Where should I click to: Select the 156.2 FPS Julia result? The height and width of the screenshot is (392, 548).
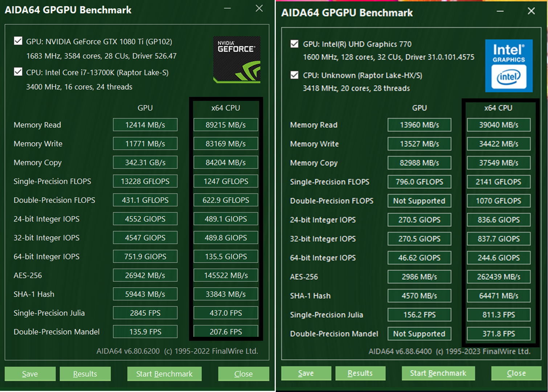pos(420,315)
